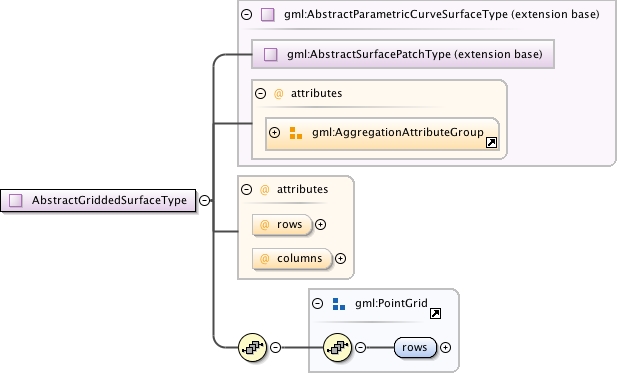Click the blue group icon beside gml:PointGrid

[x=339, y=304]
